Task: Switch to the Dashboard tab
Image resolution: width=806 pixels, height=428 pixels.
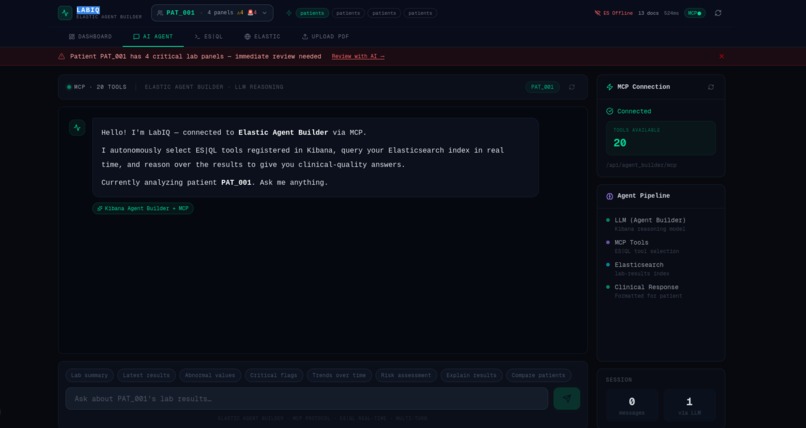Action: point(90,36)
